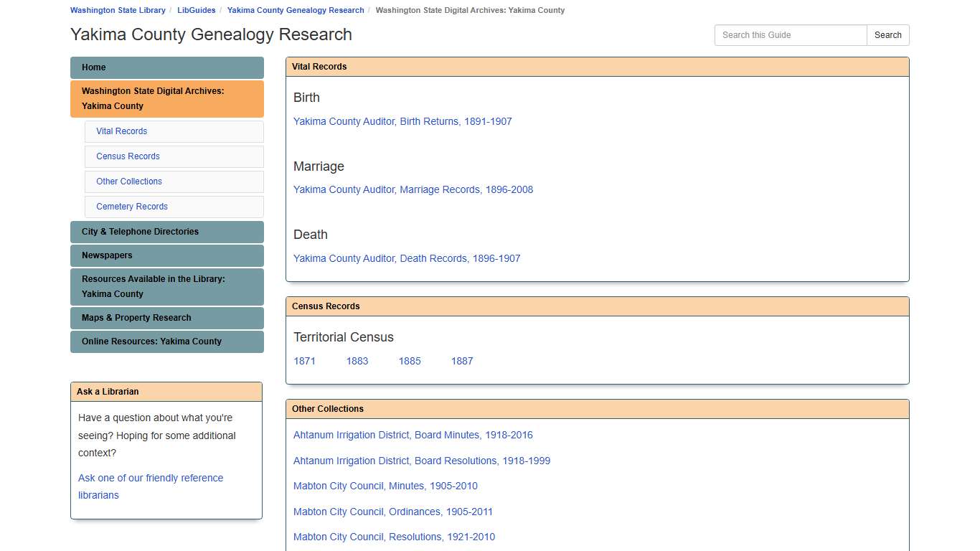Open the Other Collections sidebar entry
The height and width of the screenshot is (551, 980).
tap(128, 182)
